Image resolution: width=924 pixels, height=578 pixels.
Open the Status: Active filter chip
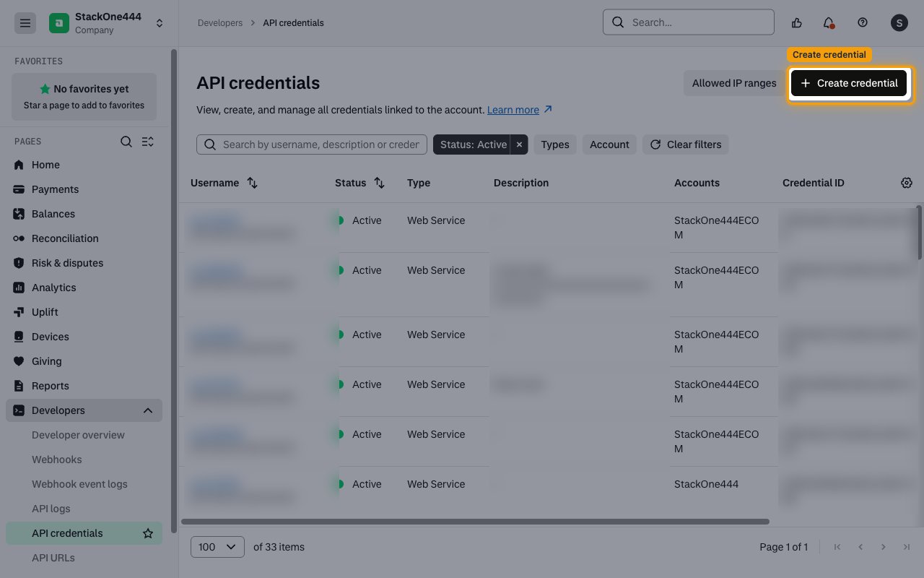473,144
